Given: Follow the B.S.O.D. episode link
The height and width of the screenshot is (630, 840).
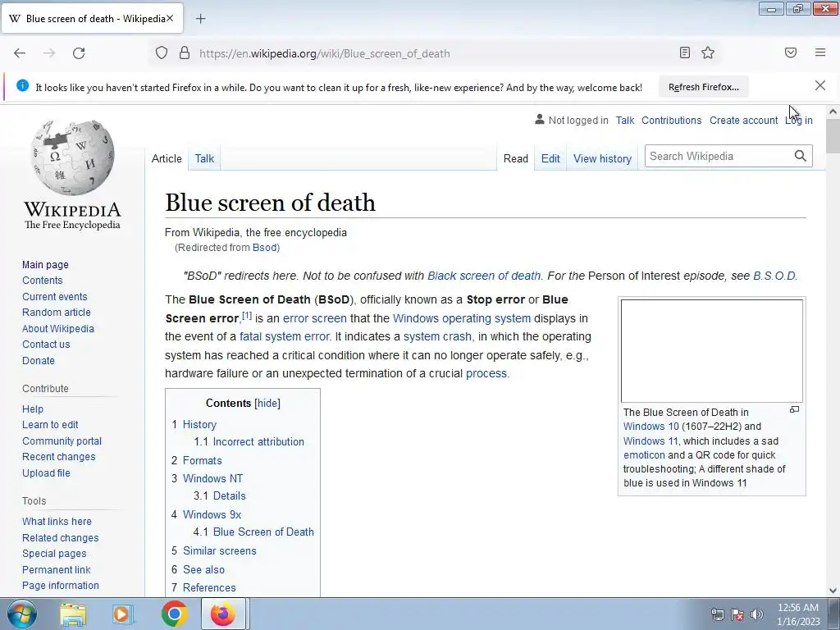Looking at the screenshot, I should click(x=775, y=276).
